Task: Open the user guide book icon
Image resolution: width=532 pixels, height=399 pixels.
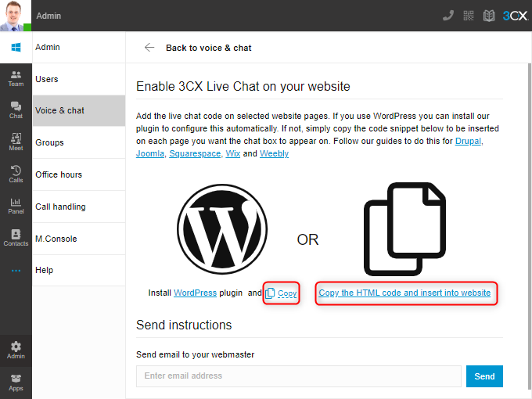Action: 488,16
